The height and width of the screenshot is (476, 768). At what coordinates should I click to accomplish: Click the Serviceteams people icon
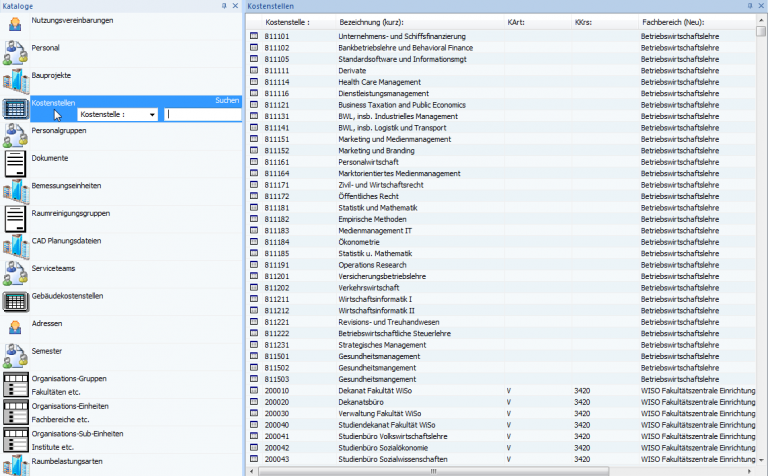[15, 273]
